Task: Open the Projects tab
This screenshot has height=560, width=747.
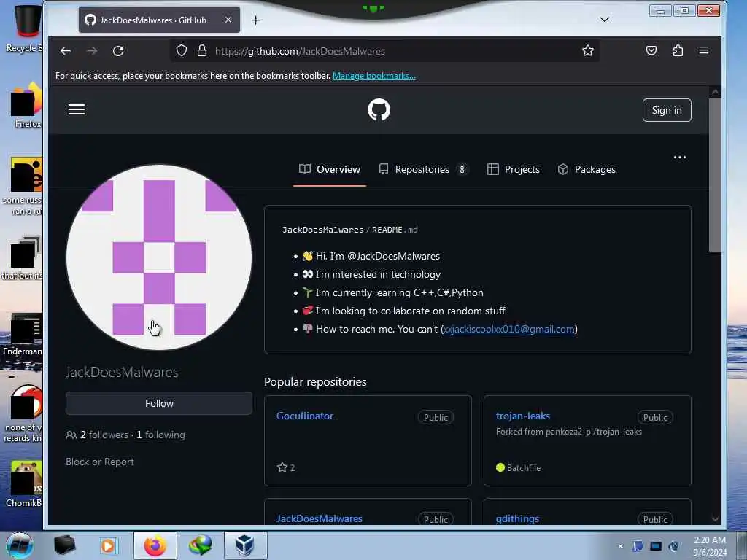Action: click(514, 169)
